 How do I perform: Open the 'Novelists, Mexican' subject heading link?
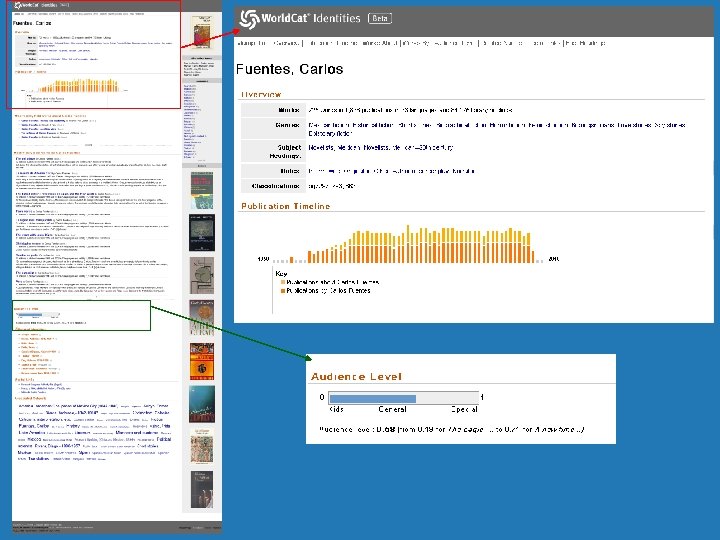[x=337, y=148]
